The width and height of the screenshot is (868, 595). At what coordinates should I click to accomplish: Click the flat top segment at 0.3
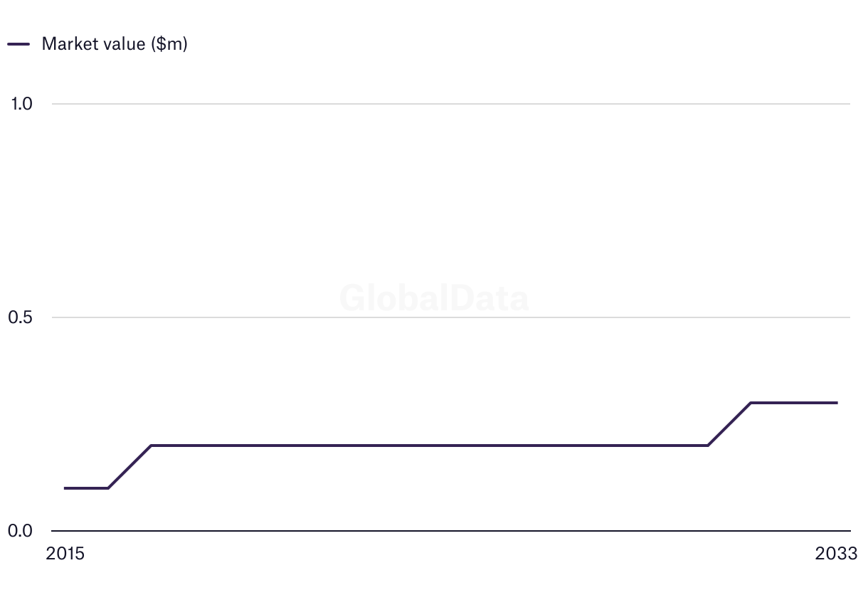pos(794,403)
